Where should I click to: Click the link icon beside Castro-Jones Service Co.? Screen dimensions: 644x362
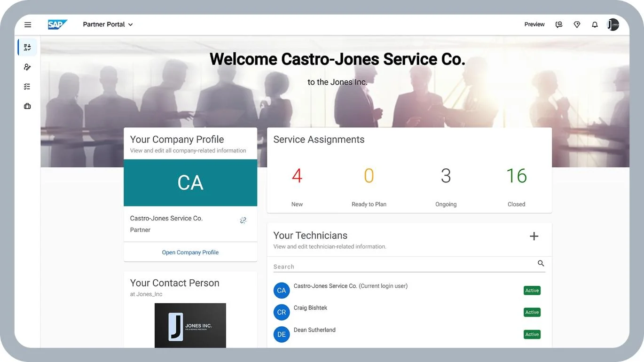point(243,220)
